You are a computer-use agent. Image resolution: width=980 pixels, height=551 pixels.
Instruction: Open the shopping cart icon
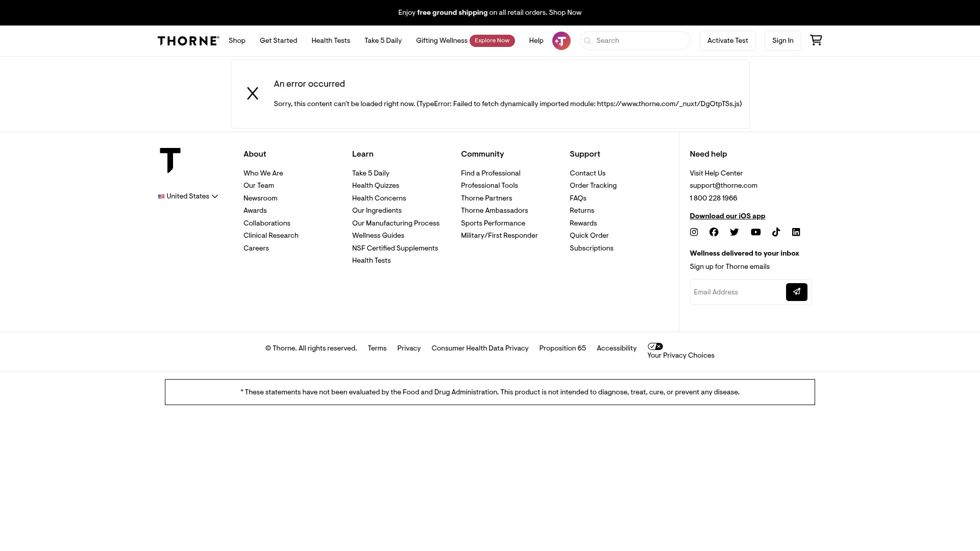pos(816,40)
